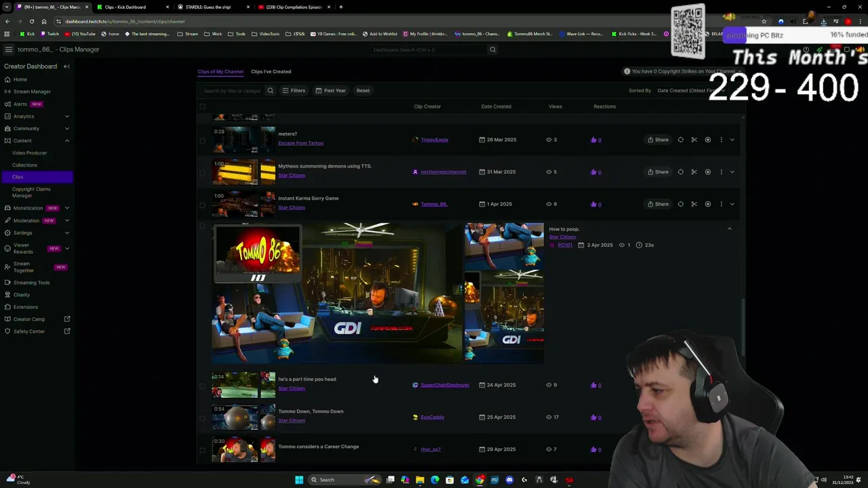Click the plus-circle icon on 'meters?' row
This screenshot has height=488, width=868.
[707, 140]
